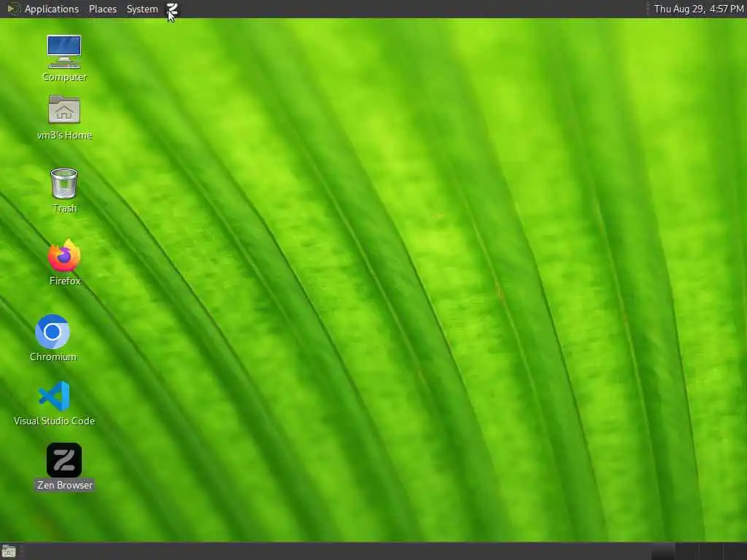
Task: Open the System menu
Action: [x=142, y=9]
